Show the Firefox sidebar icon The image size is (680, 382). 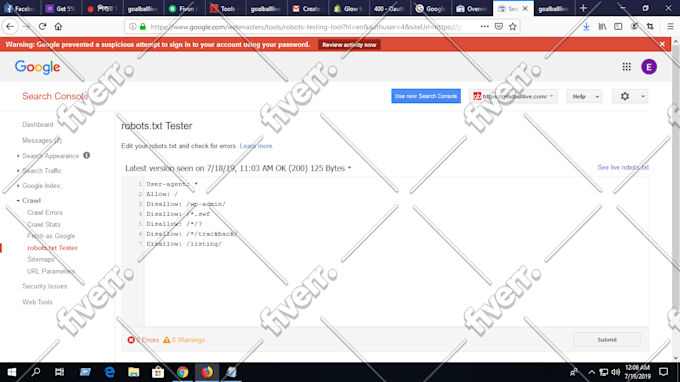pos(618,26)
